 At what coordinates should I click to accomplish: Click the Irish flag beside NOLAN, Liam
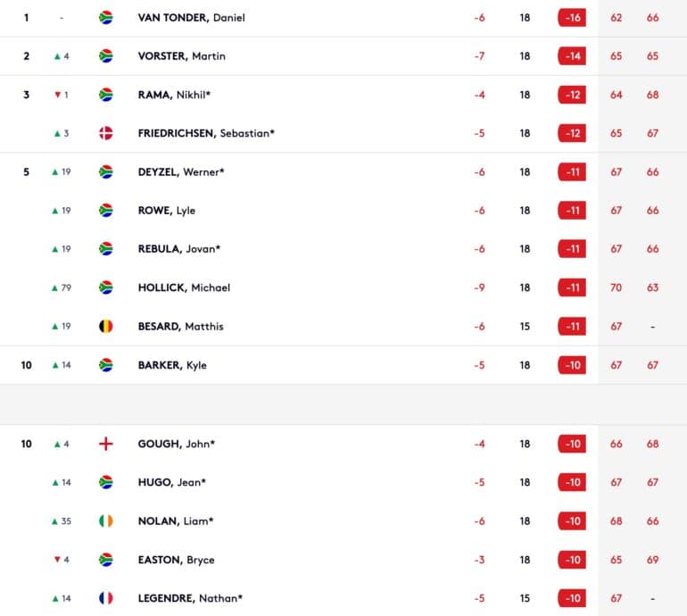pyautogui.click(x=105, y=520)
